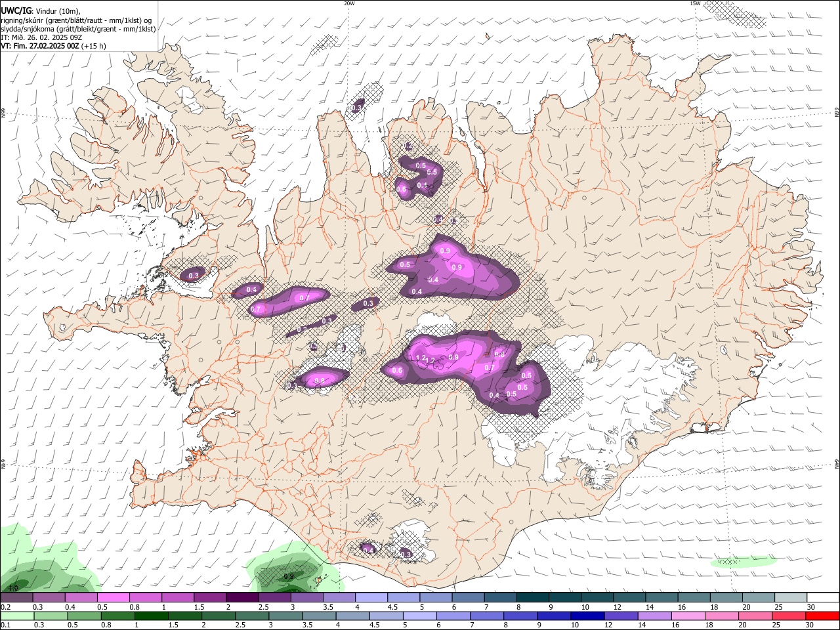
Task: Click the 'slydda/snjókoma' legend description line
Action: (x=78, y=29)
